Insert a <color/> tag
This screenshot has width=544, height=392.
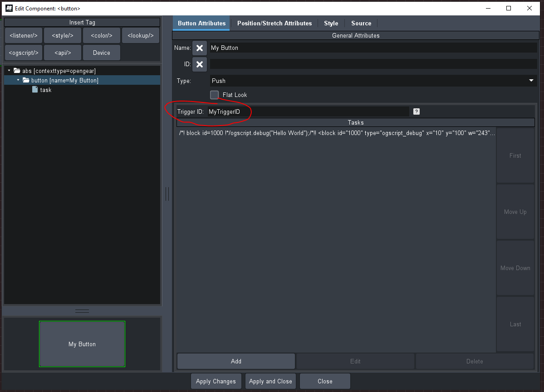(101, 35)
